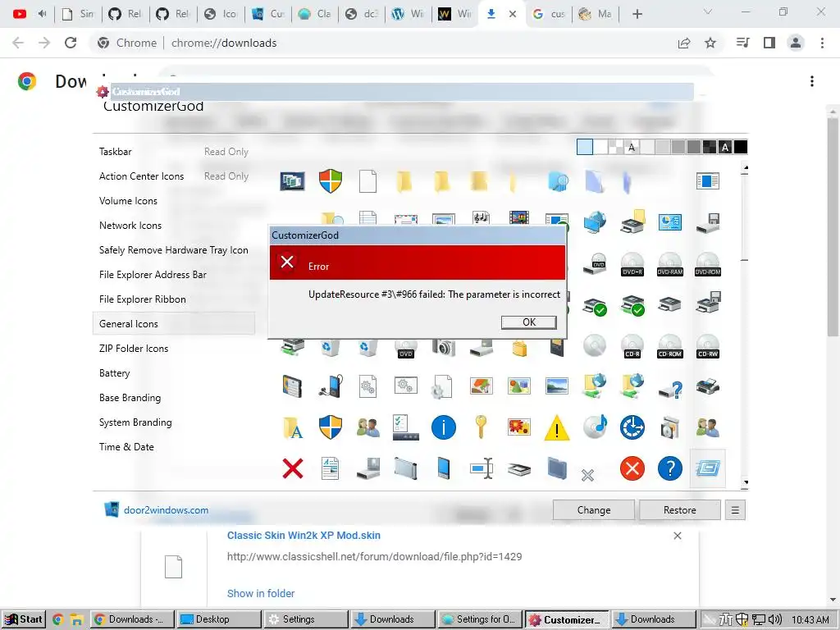Image resolution: width=840 pixels, height=630 pixels.
Task: Select the small gray X icon
Action: pyautogui.click(x=587, y=475)
